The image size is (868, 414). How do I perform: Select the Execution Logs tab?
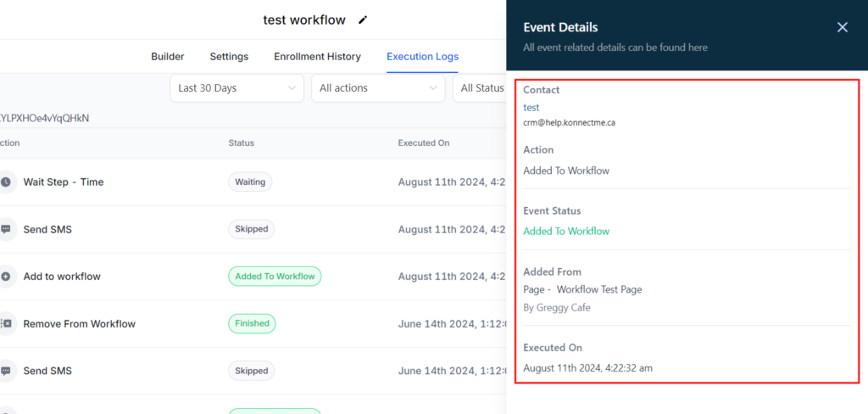coord(422,57)
